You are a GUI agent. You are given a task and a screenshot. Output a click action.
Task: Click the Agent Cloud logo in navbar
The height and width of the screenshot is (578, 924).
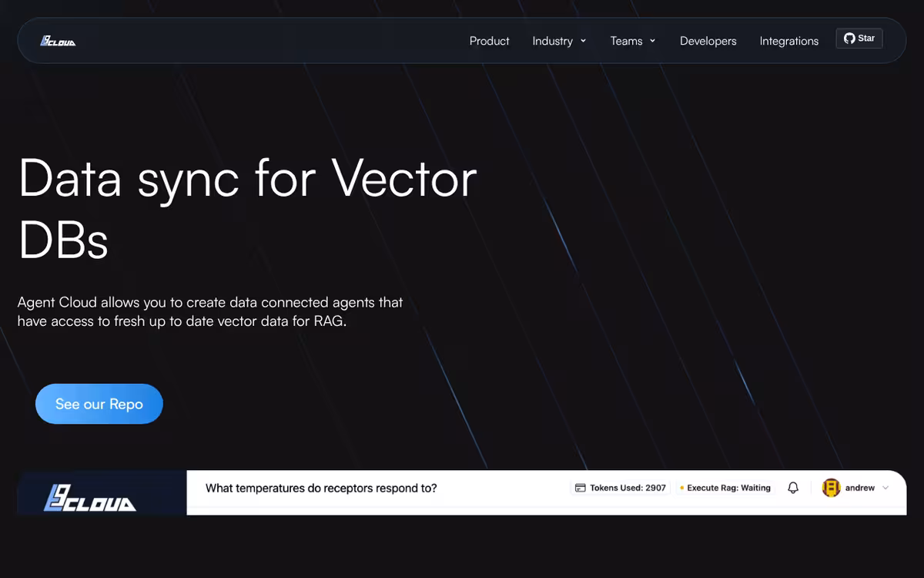58,41
